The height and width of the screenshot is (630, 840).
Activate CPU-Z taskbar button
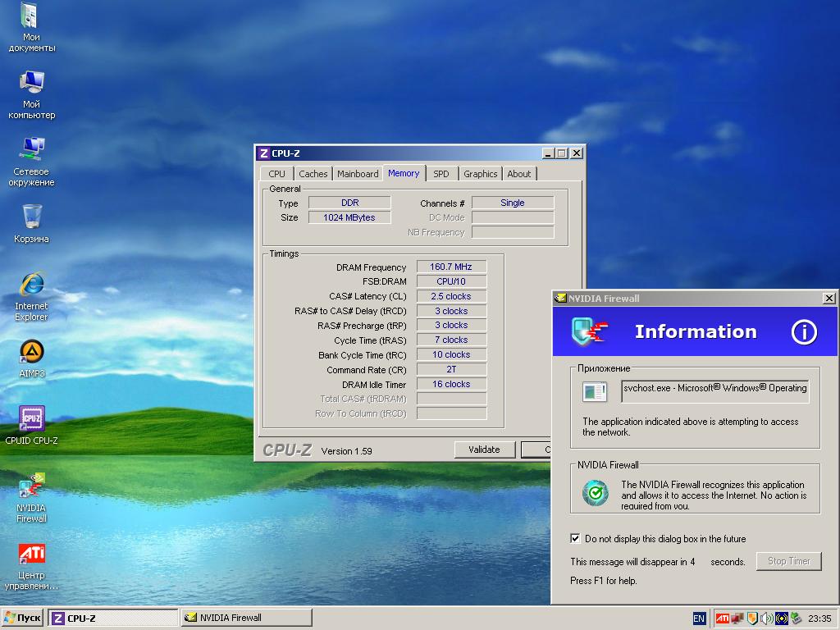tap(113, 618)
